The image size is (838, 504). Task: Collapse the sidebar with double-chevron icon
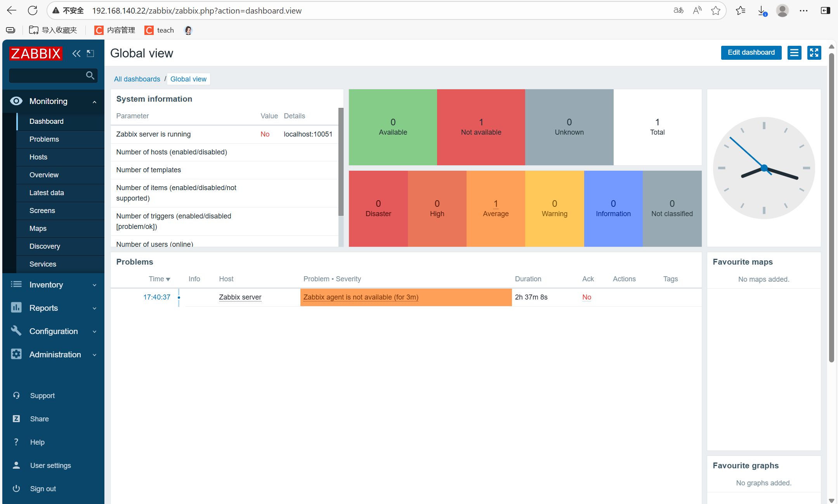(76, 54)
